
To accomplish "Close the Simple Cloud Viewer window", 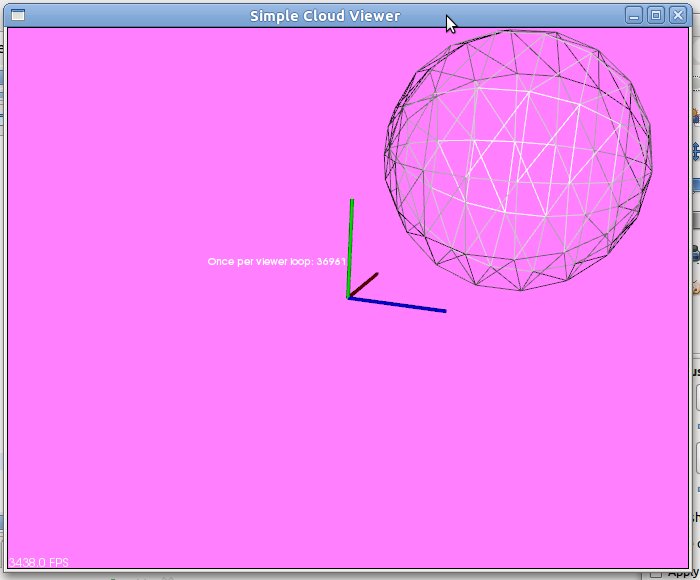I will pyautogui.click(x=677, y=15).
